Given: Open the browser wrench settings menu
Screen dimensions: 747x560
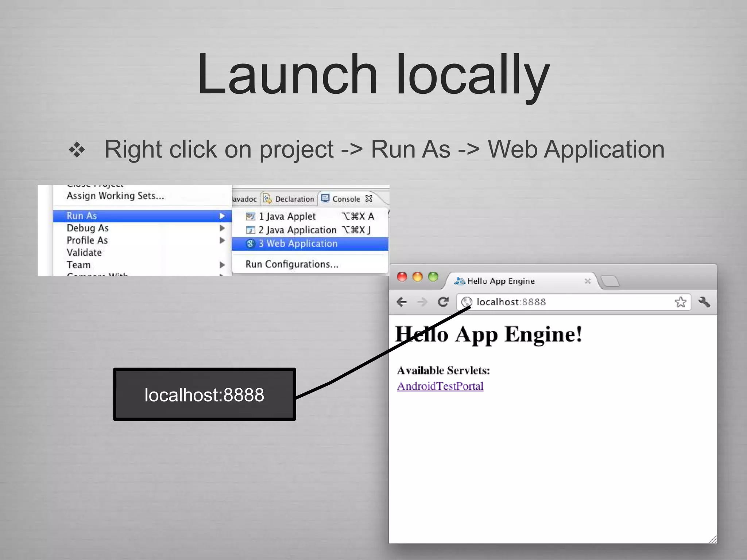Looking at the screenshot, I should 704,302.
